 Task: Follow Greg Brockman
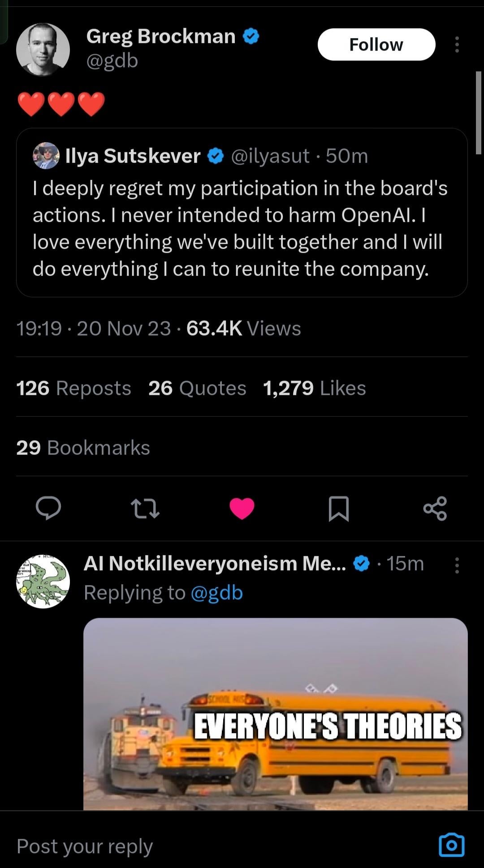[x=376, y=44]
